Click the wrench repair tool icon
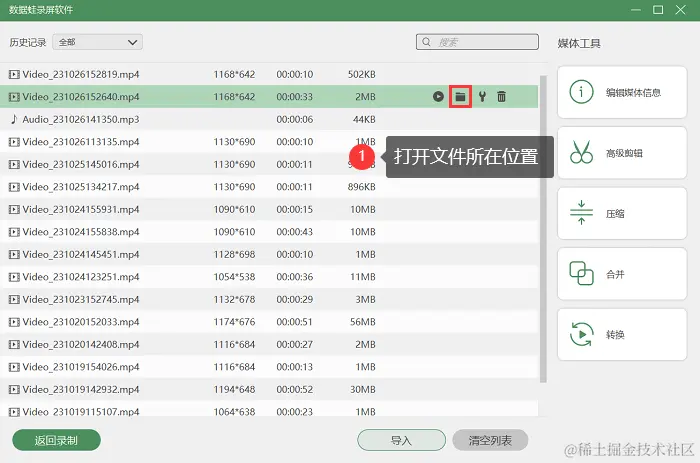Image resolution: width=700 pixels, height=463 pixels. 482,96
